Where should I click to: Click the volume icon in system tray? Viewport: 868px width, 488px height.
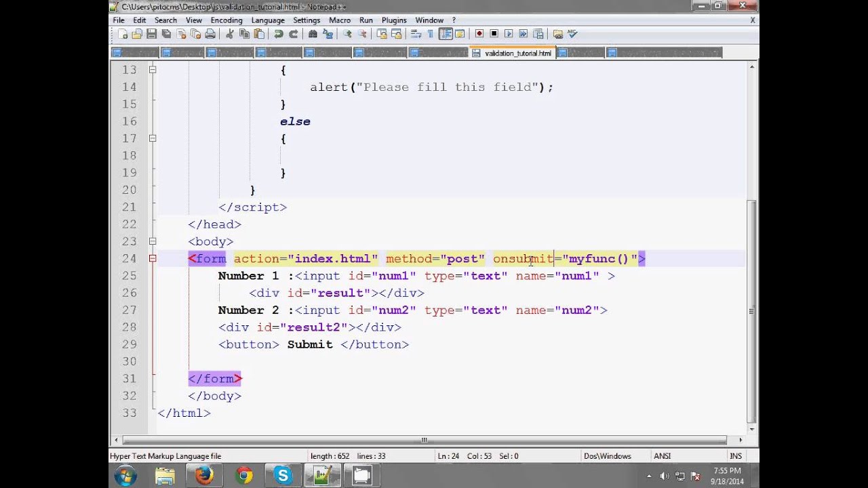pyautogui.click(x=665, y=476)
